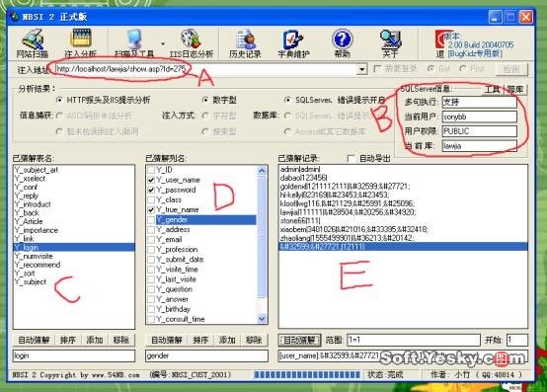Click the 工具 tab in SQLServer info
The image size is (547, 392).
pos(492,89)
